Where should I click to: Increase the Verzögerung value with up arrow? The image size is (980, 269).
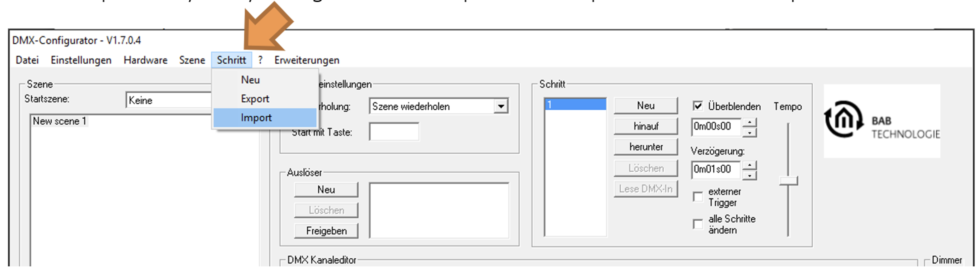[x=749, y=165]
